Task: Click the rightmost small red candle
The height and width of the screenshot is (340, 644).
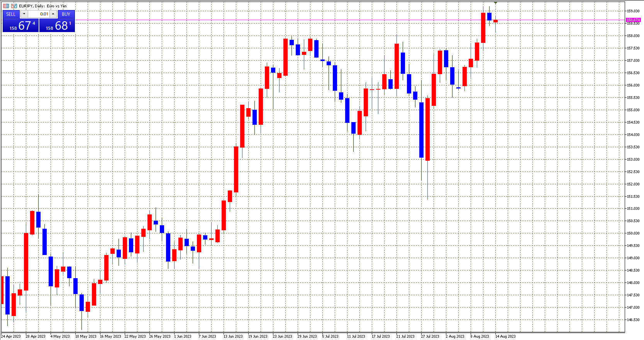Action: pos(495,21)
